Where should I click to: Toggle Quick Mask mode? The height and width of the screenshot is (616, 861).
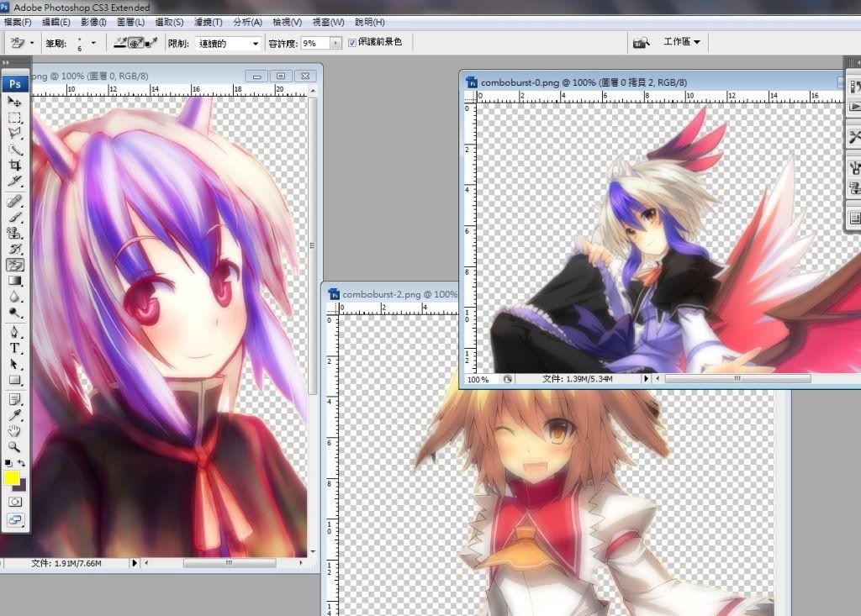coord(15,502)
